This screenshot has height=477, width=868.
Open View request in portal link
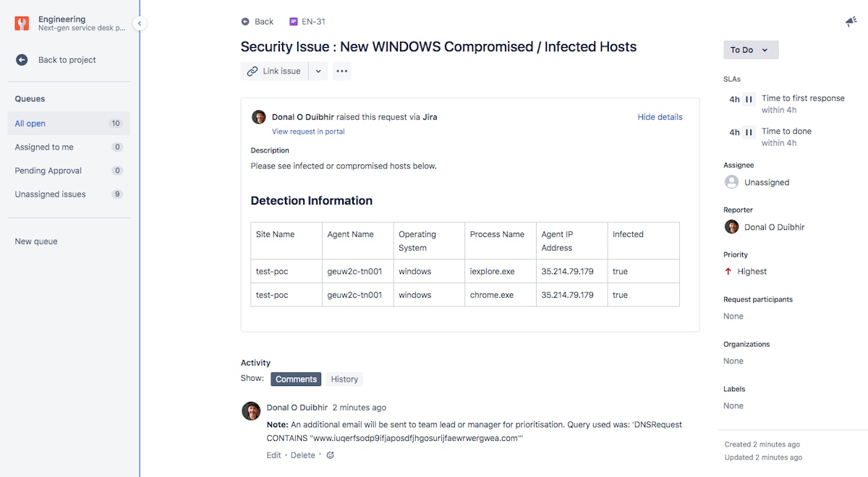pyautogui.click(x=308, y=132)
